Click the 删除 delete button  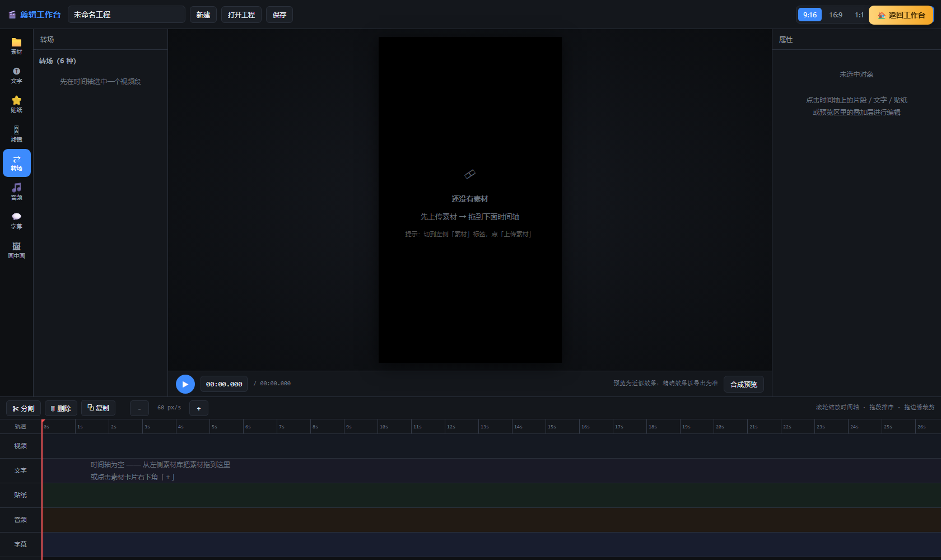(x=61, y=408)
